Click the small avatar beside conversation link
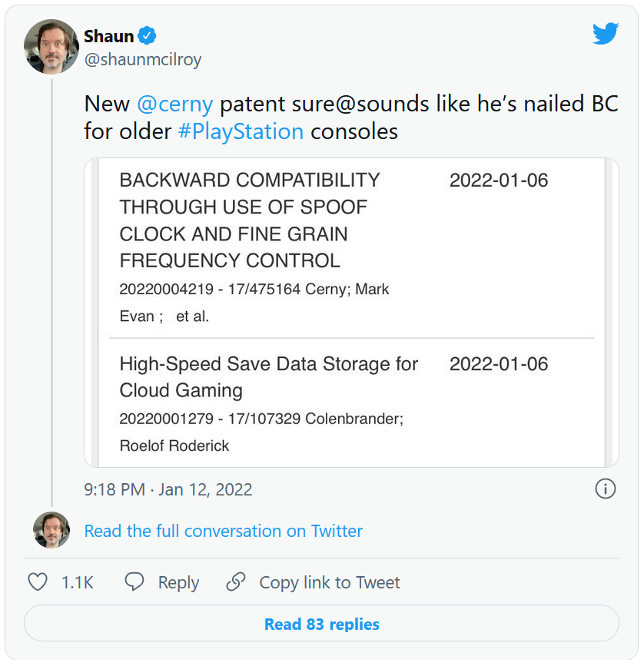Image resolution: width=644 pixels, height=666 pixels. click(x=51, y=531)
